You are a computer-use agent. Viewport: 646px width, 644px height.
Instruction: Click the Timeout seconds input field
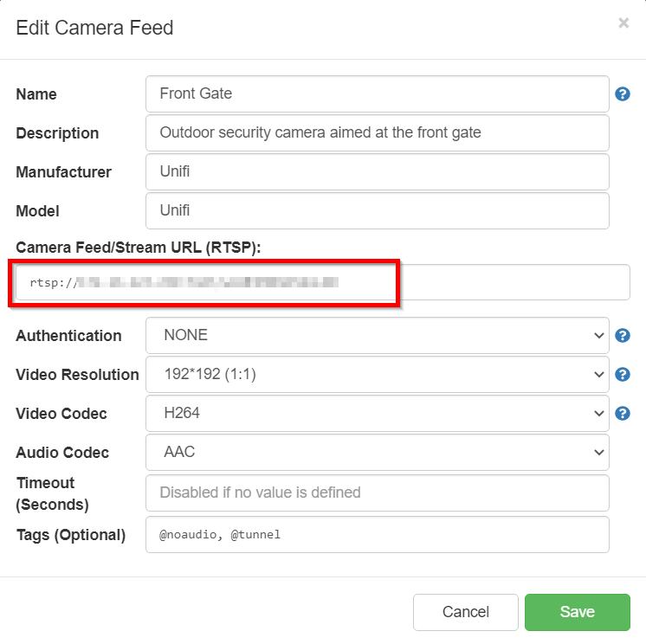click(x=377, y=493)
